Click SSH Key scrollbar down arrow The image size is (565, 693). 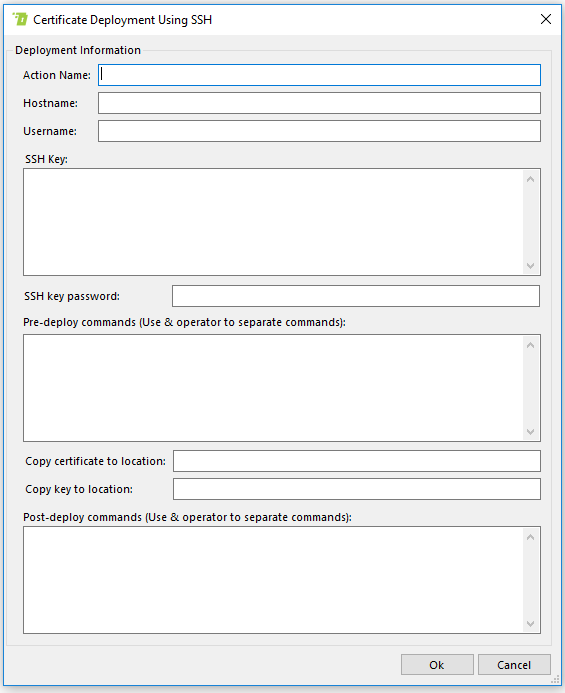531,266
